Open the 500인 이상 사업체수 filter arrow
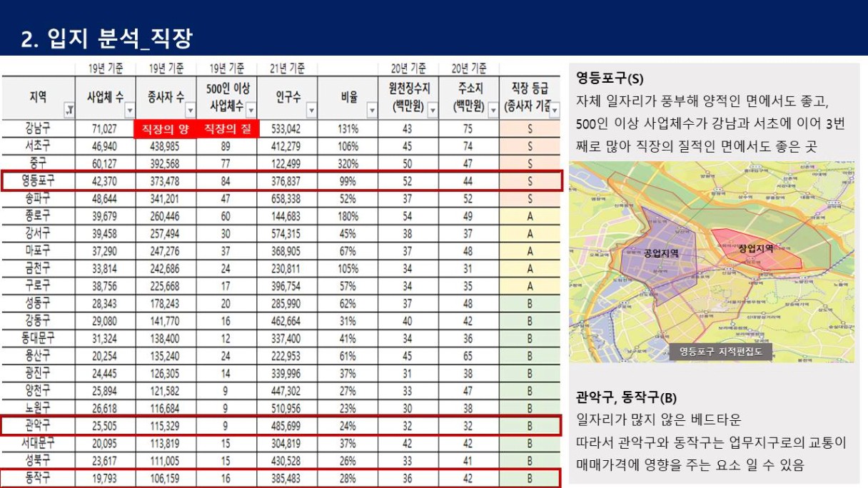The width and height of the screenshot is (868, 488). [251, 111]
